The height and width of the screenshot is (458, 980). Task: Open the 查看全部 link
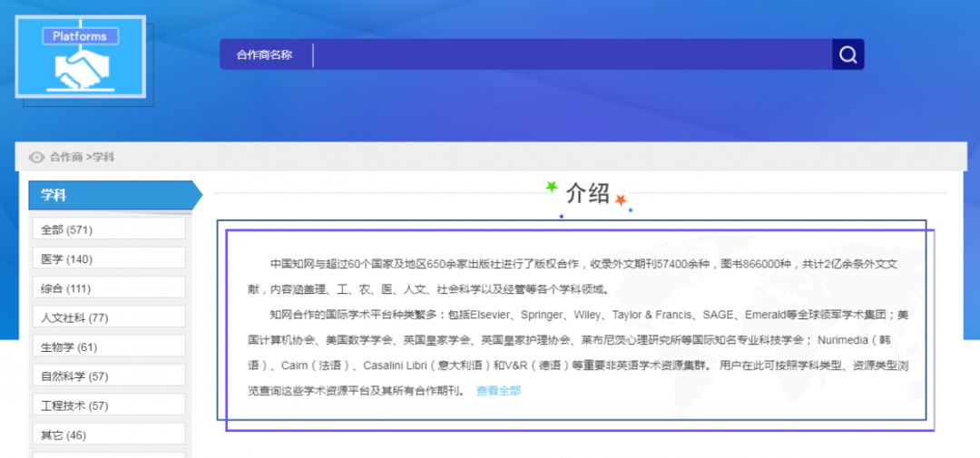(498, 391)
